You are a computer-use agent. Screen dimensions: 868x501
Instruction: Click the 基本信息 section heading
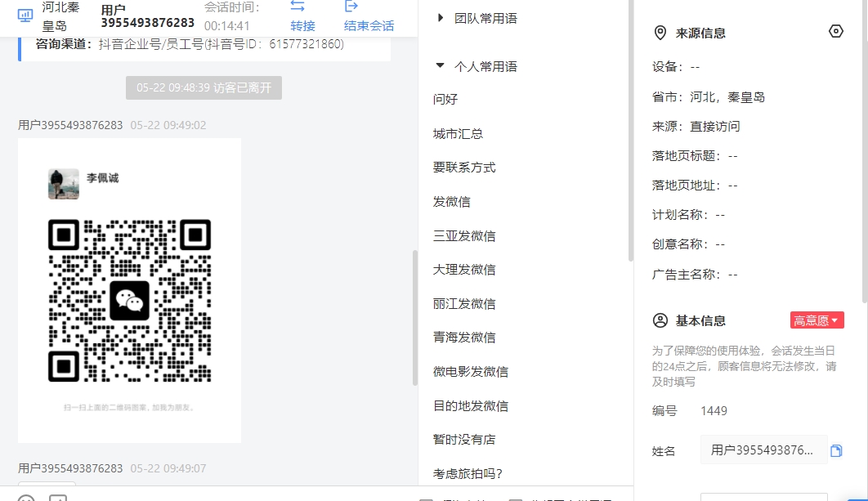(x=700, y=320)
